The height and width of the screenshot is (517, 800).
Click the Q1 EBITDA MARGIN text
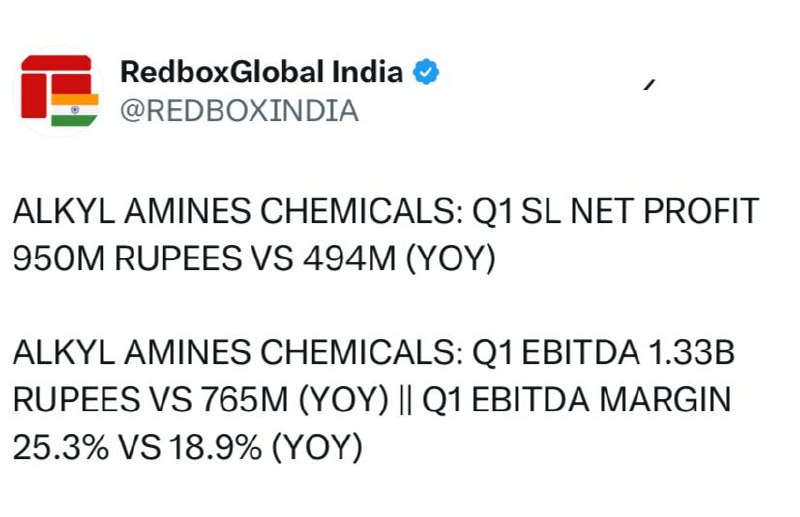(x=577, y=399)
